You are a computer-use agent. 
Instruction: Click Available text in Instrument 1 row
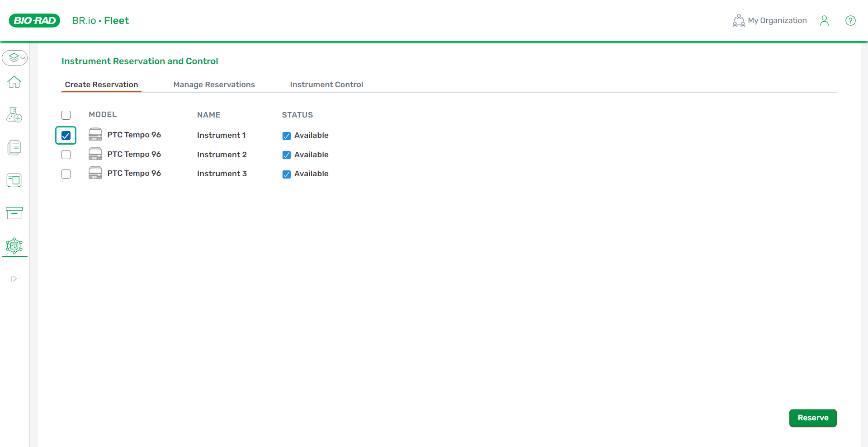(x=311, y=135)
